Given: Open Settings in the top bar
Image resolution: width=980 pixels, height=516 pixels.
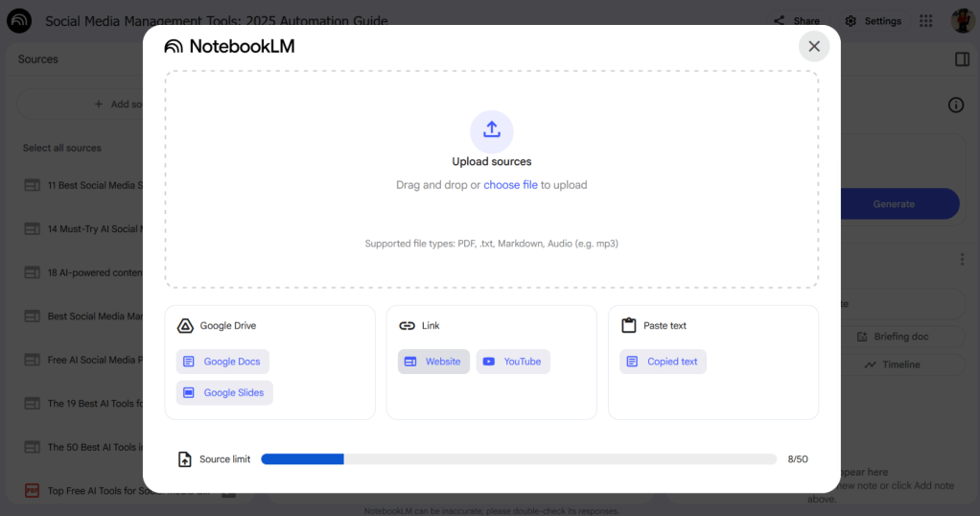Looking at the screenshot, I should tap(874, 21).
